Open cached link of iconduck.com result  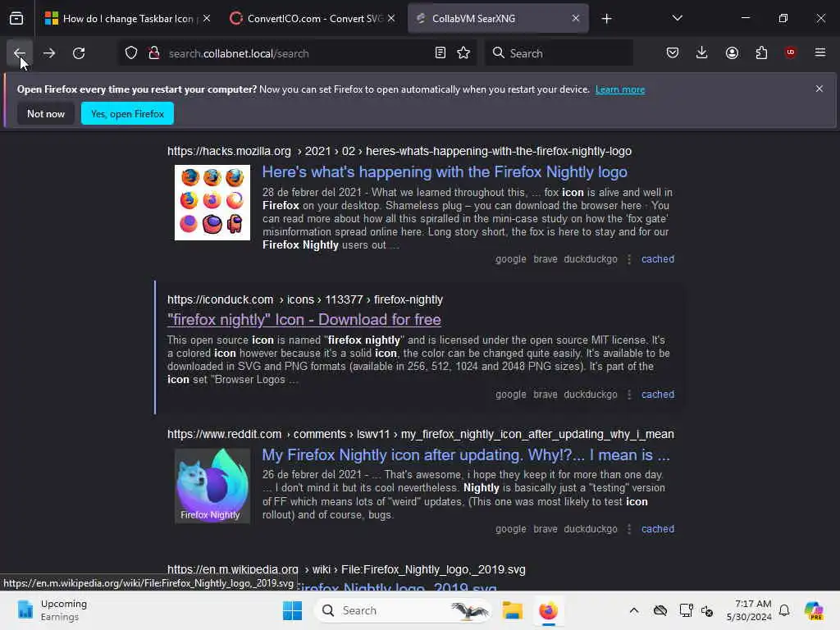(x=657, y=395)
